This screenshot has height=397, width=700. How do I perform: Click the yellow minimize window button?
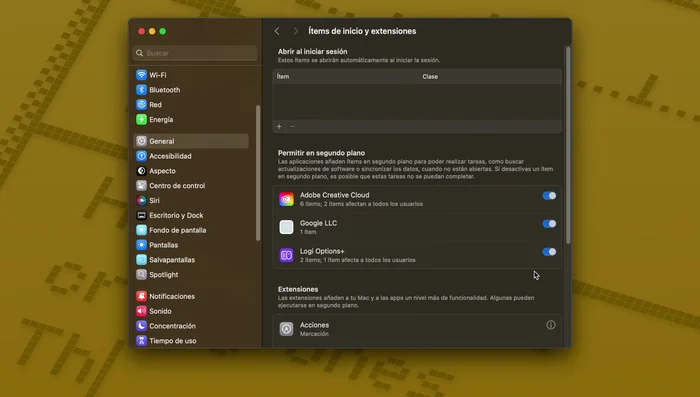tap(152, 31)
